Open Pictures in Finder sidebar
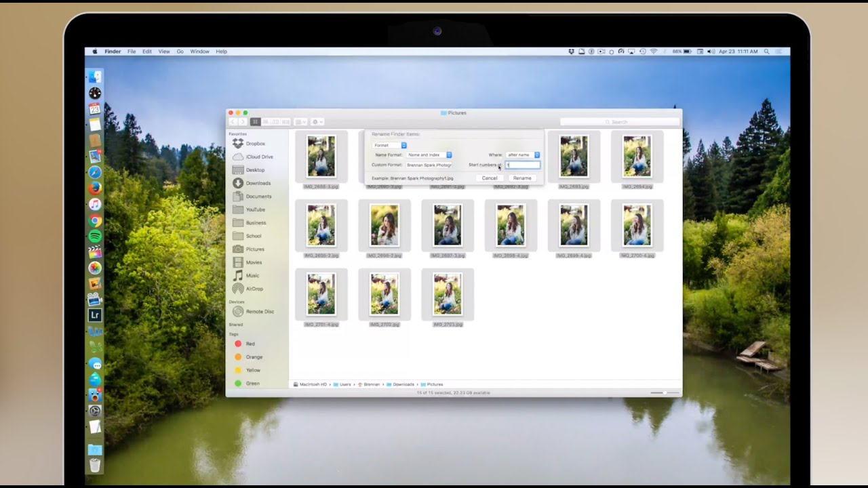The width and height of the screenshot is (868, 488). 249,249
